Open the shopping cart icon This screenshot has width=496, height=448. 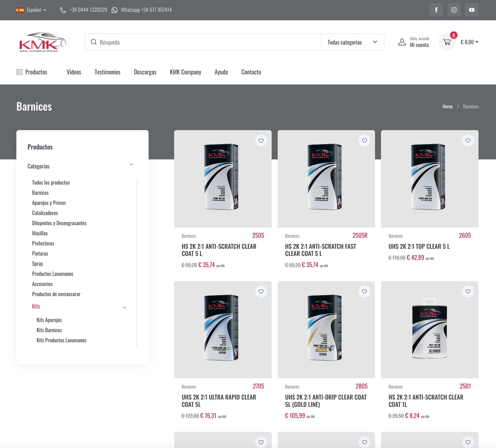pos(447,42)
